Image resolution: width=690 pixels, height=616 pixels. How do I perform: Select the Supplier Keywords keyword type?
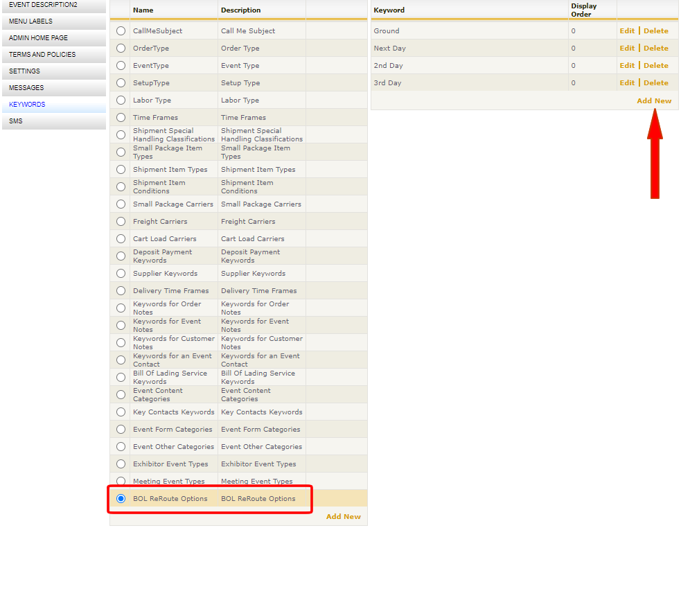tap(121, 273)
